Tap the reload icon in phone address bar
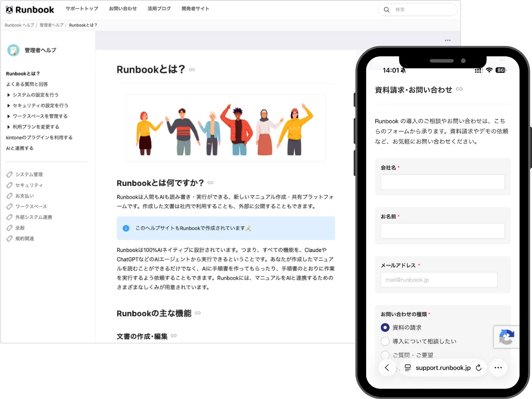Viewport: 532px width, 399px height. (478, 368)
